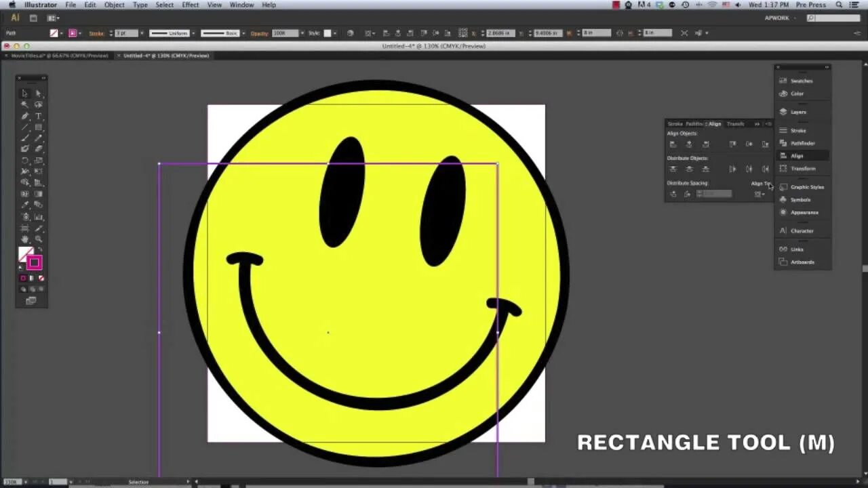Click Horizontal Align Center in Align panel
The height and width of the screenshot is (488, 868).
689,144
